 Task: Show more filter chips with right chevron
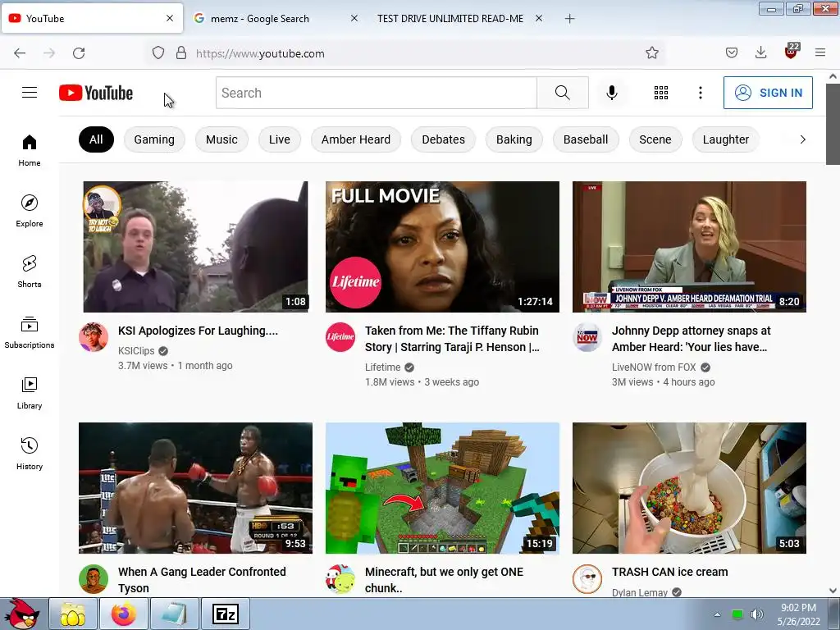pyautogui.click(x=802, y=139)
